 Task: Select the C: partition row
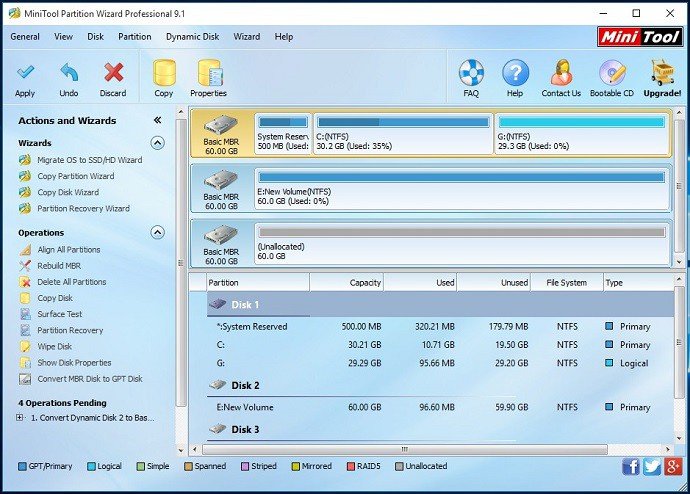440,344
